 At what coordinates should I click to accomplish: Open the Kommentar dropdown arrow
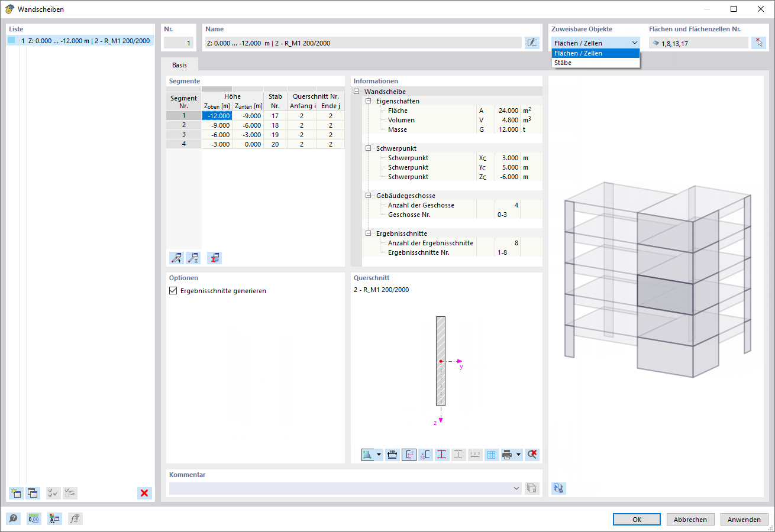click(x=516, y=488)
